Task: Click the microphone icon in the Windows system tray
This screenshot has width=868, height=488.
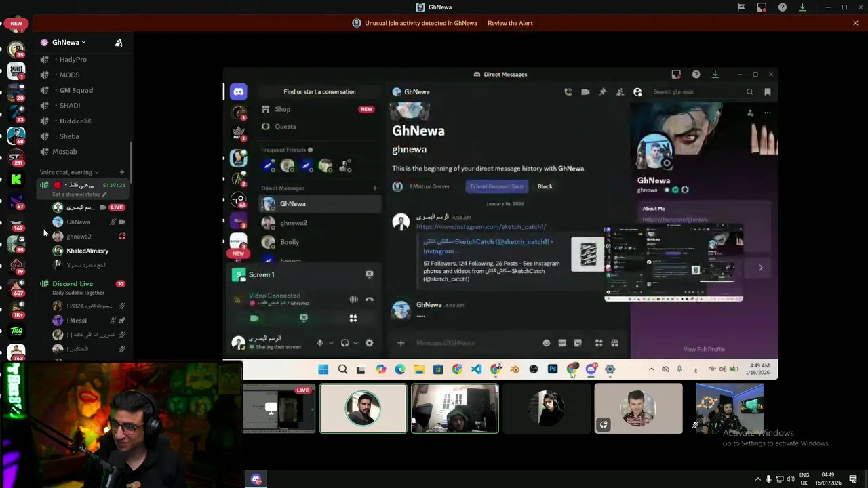Action: (x=768, y=479)
